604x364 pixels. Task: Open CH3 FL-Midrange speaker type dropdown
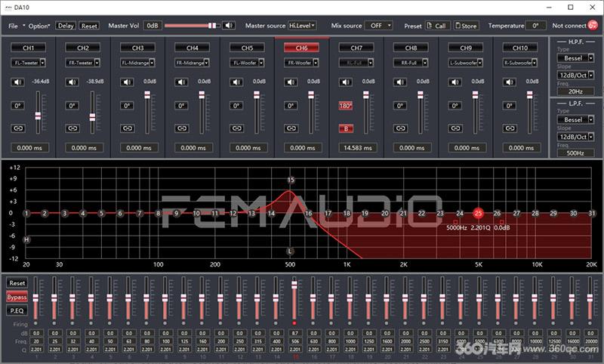[x=137, y=63]
